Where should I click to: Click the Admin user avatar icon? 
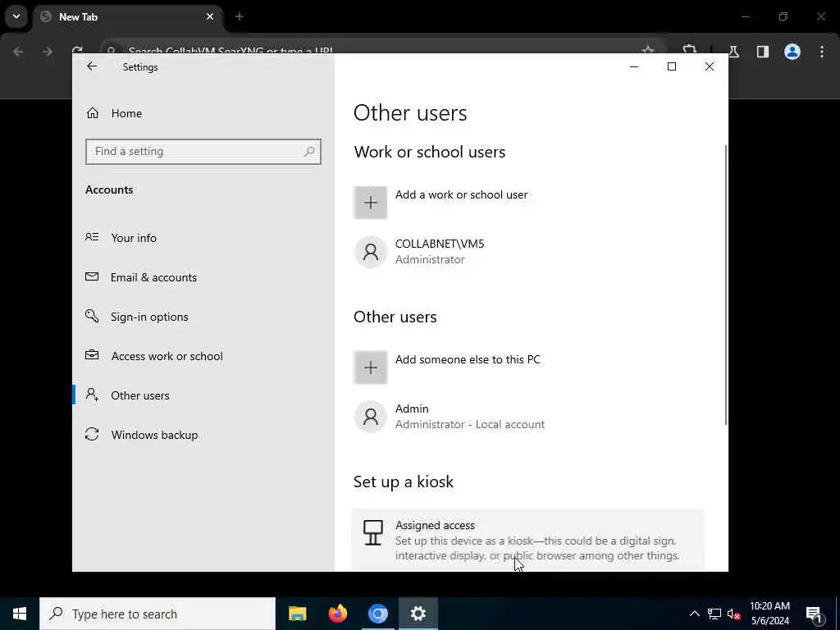370,417
